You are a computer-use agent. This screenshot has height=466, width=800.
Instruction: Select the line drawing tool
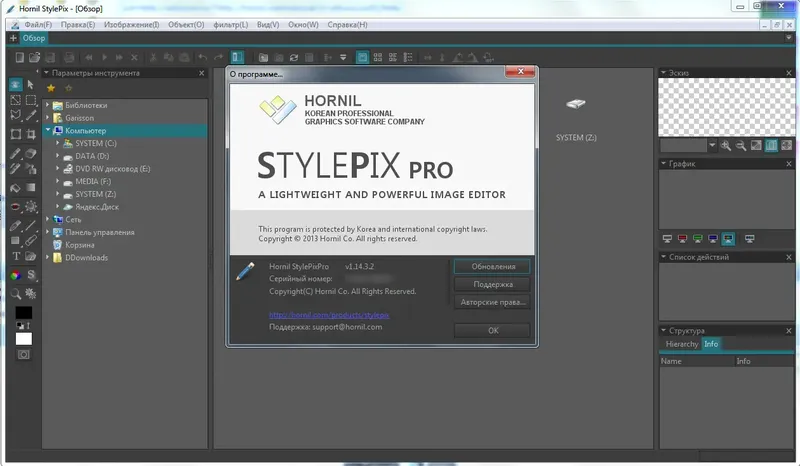coord(31,225)
